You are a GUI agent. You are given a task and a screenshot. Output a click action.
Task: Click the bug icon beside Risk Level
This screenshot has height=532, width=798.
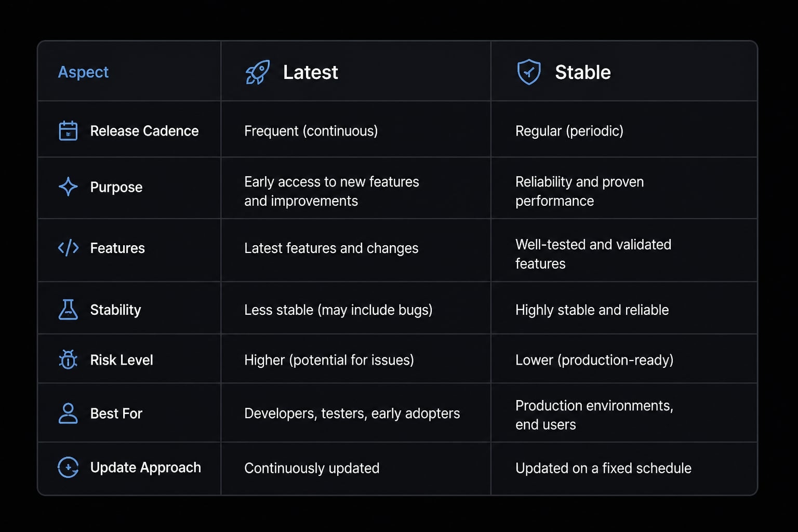coord(68,360)
